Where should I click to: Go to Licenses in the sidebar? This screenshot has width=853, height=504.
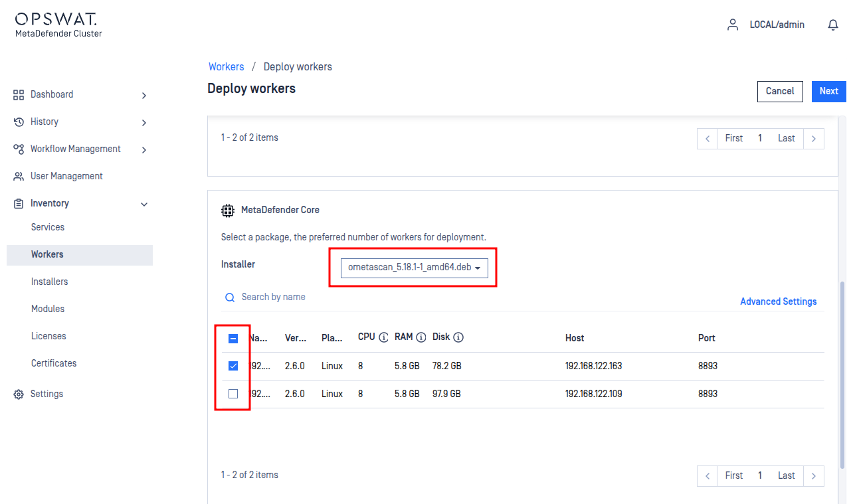pyautogui.click(x=48, y=336)
